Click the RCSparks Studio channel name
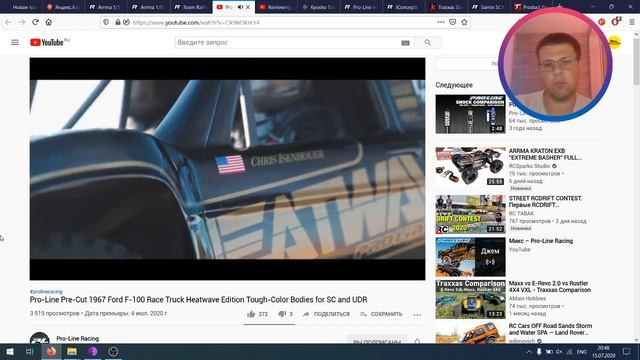The image size is (640, 360). tap(529, 166)
